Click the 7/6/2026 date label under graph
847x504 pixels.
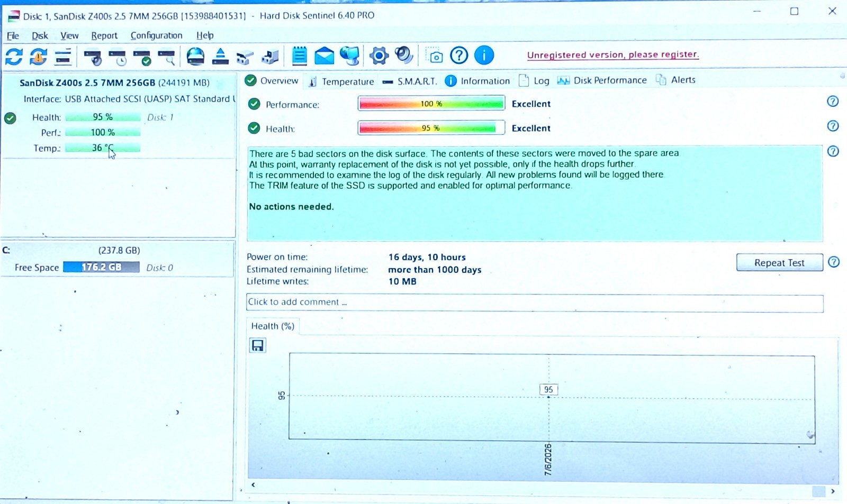click(548, 460)
